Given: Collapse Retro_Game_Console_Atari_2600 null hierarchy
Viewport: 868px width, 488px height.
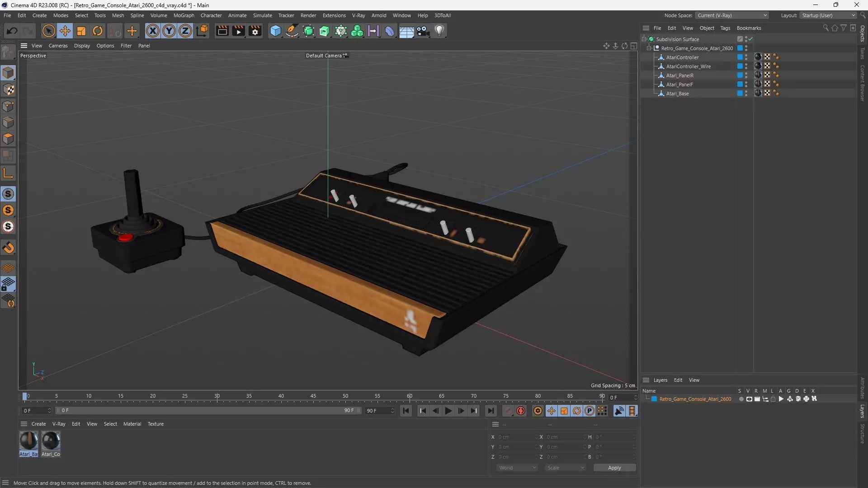Looking at the screenshot, I should click(649, 48).
